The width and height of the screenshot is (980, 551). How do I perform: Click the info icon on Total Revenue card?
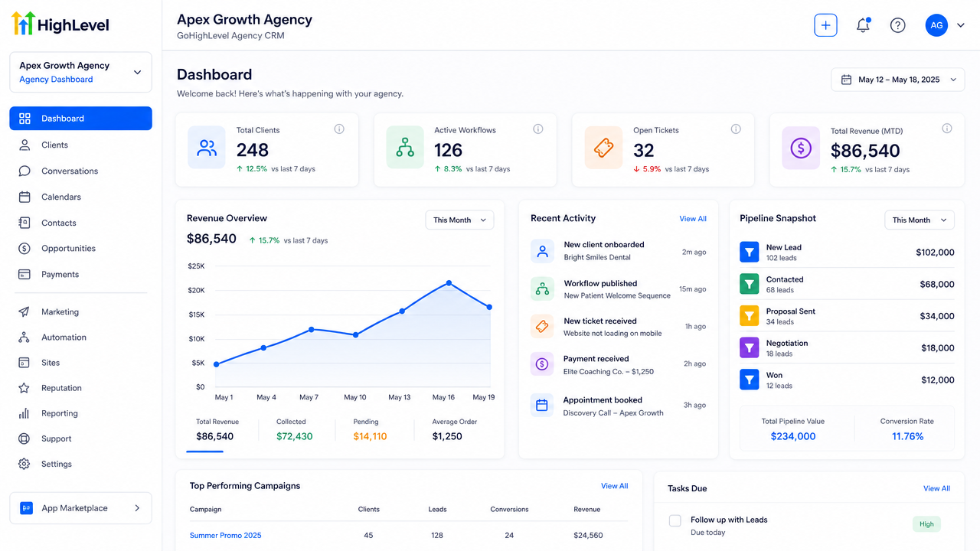click(x=947, y=129)
